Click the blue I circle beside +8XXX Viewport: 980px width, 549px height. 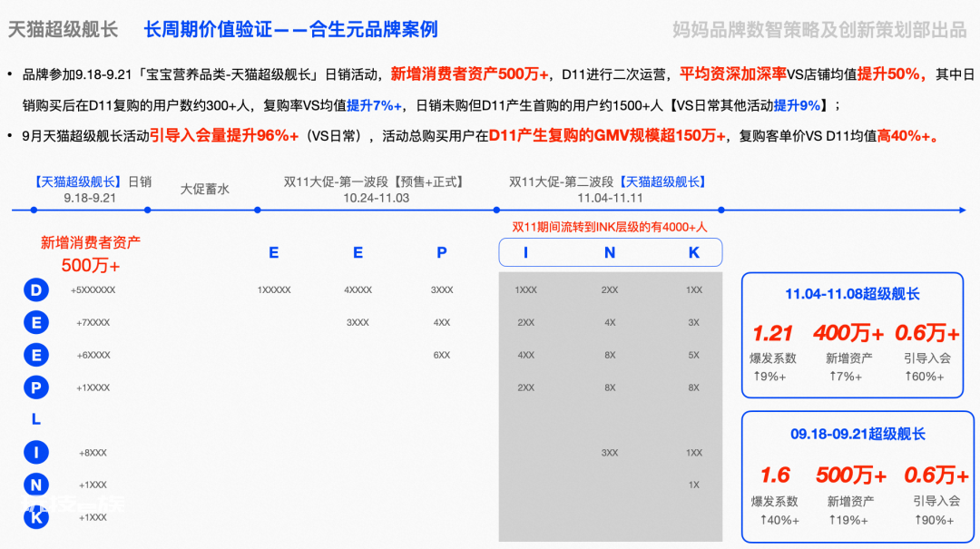point(36,452)
